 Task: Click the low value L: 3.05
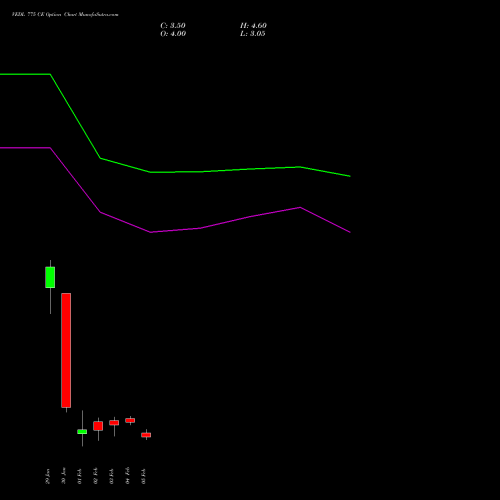point(253,34)
